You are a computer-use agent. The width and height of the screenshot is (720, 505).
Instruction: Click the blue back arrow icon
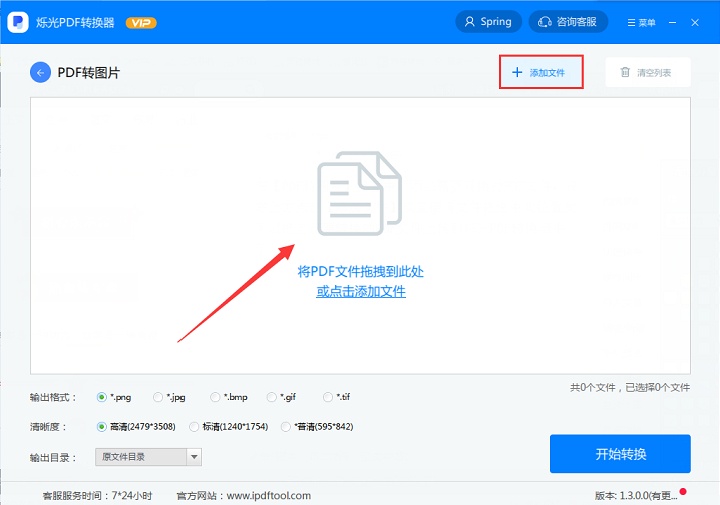point(40,73)
